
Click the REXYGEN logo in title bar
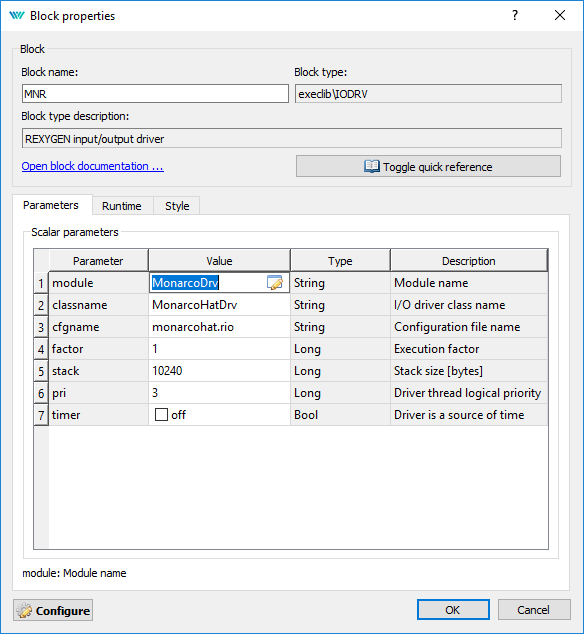tap(17, 15)
